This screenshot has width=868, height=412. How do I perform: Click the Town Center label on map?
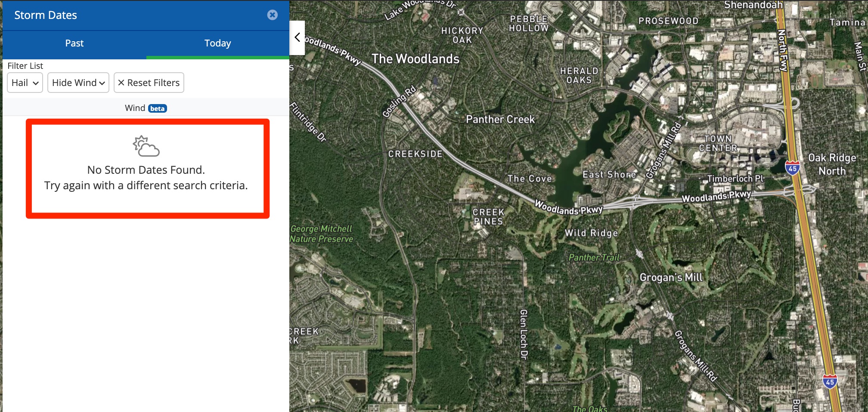718,143
